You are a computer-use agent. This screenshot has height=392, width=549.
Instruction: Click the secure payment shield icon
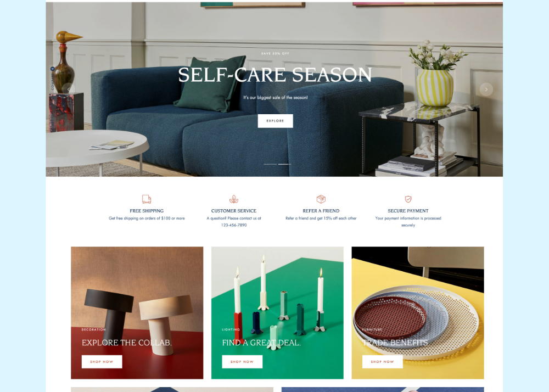408,199
